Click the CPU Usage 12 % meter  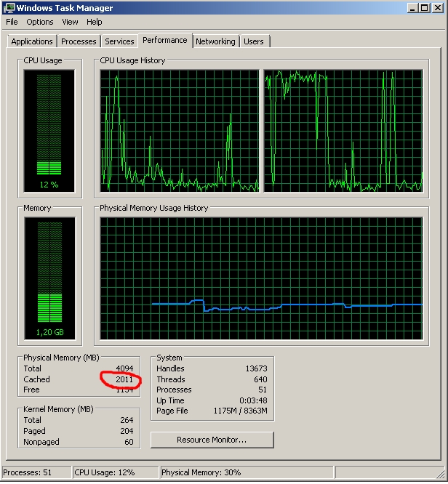click(x=49, y=131)
